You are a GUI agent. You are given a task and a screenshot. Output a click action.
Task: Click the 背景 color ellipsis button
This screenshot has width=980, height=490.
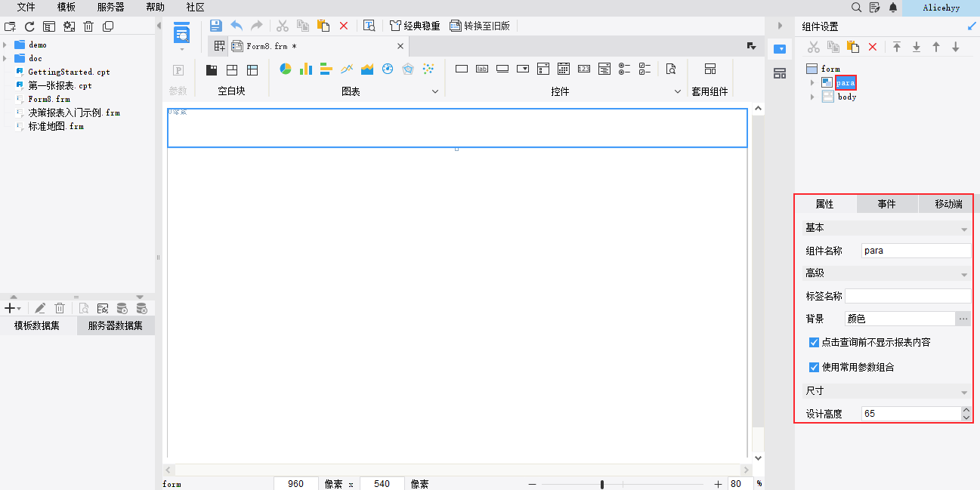(963, 319)
